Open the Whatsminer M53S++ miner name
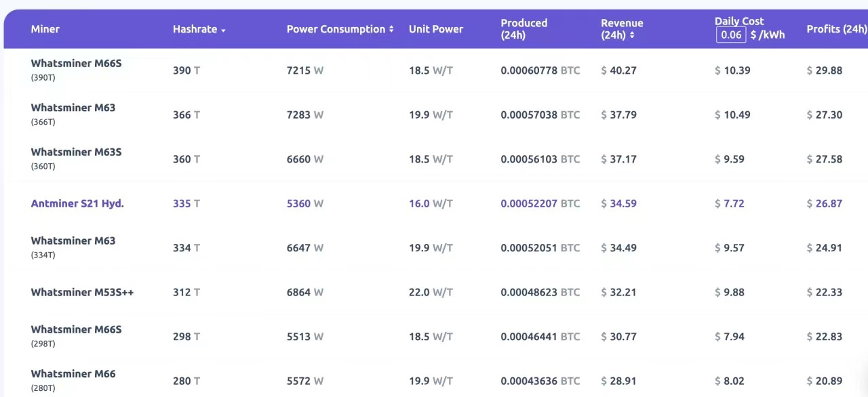Image resolution: width=868 pixels, height=397 pixels. click(x=82, y=292)
